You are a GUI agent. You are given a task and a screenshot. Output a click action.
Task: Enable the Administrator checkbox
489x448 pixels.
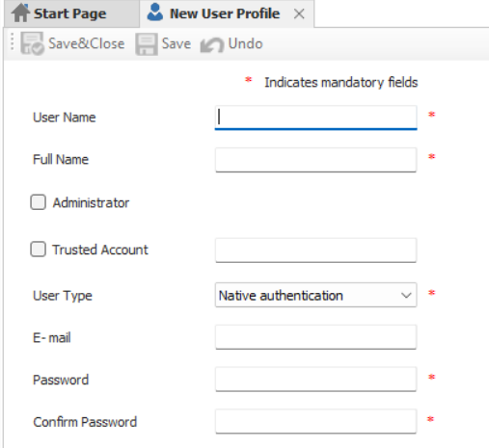pos(38,202)
